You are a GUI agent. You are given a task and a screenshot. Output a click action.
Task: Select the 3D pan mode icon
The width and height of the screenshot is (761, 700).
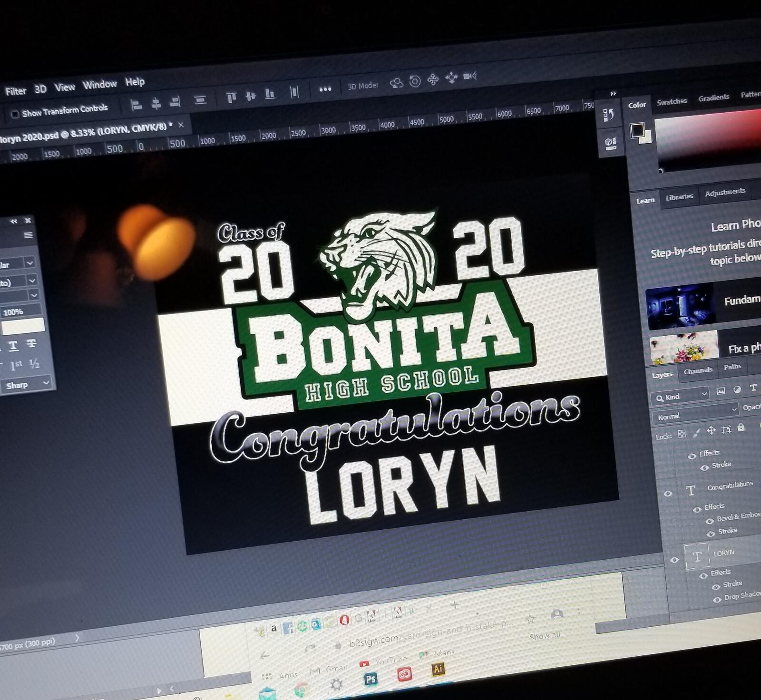[433, 79]
